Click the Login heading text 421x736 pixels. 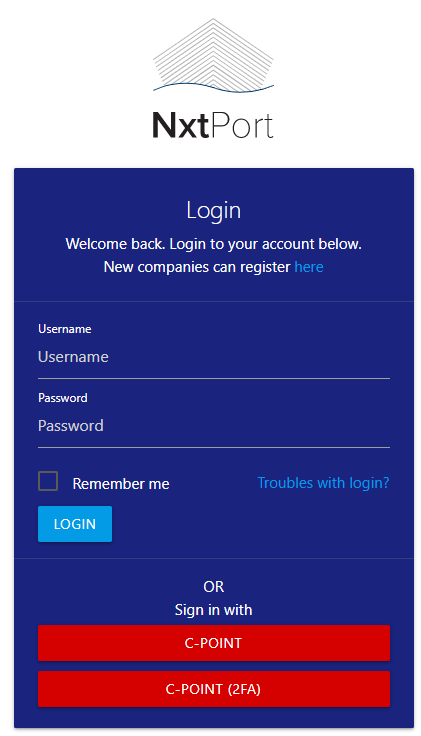pyautogui.click(x=214, y=210)
